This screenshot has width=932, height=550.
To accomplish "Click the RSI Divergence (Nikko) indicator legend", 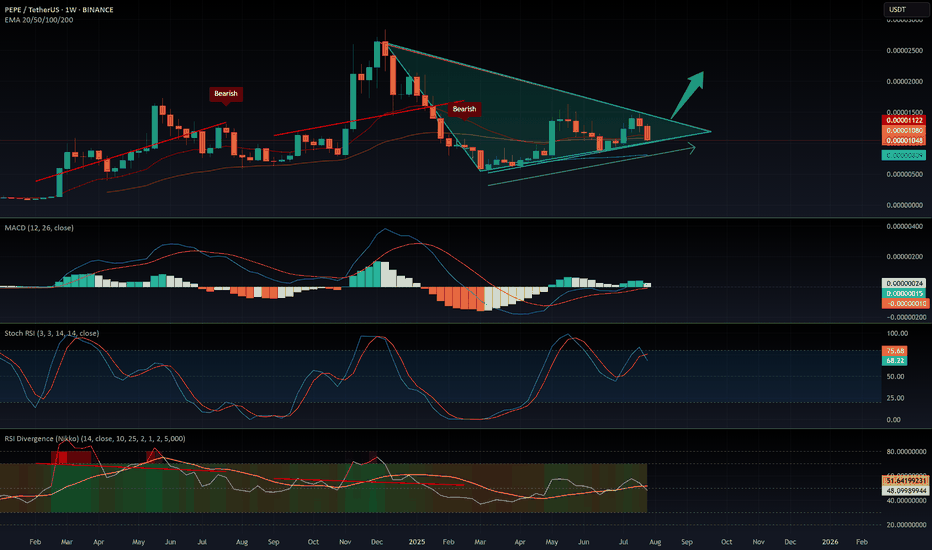I will coord(95,438).
